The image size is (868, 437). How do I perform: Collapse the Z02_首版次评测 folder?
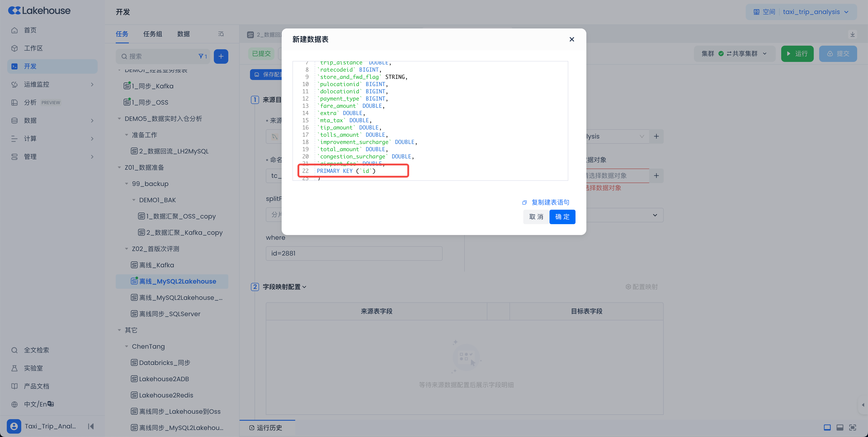[127, 249]
